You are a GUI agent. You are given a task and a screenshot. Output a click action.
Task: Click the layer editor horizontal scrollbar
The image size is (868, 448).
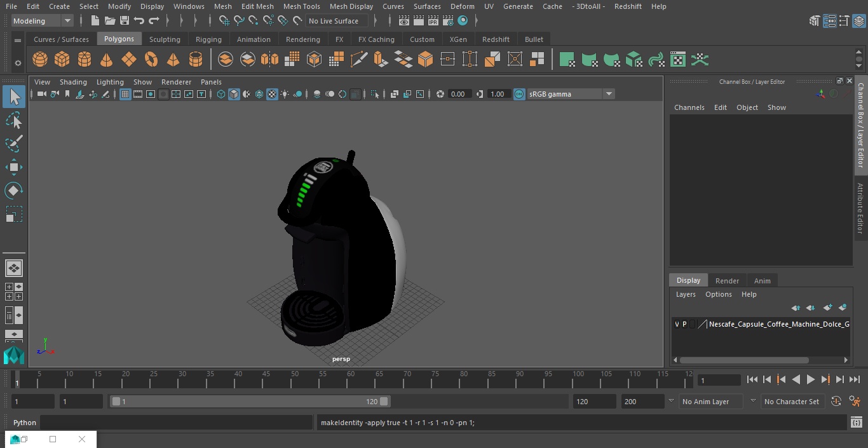[x=743, y=360]
